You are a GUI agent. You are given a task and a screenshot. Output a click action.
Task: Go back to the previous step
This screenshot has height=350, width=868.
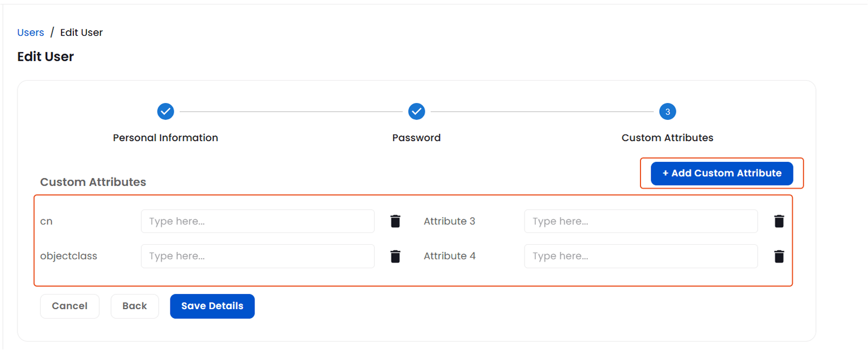tap(134, 306)
